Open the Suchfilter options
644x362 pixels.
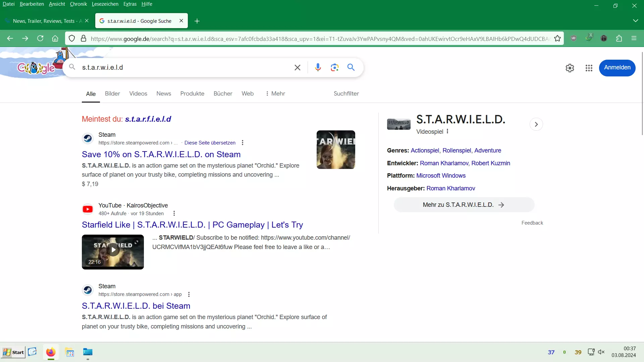point(346,94)
